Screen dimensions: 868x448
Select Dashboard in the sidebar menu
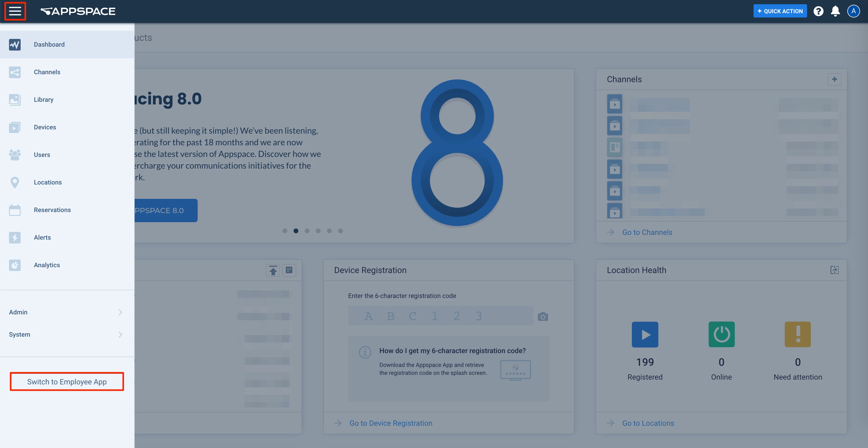(x=67, y=45)
